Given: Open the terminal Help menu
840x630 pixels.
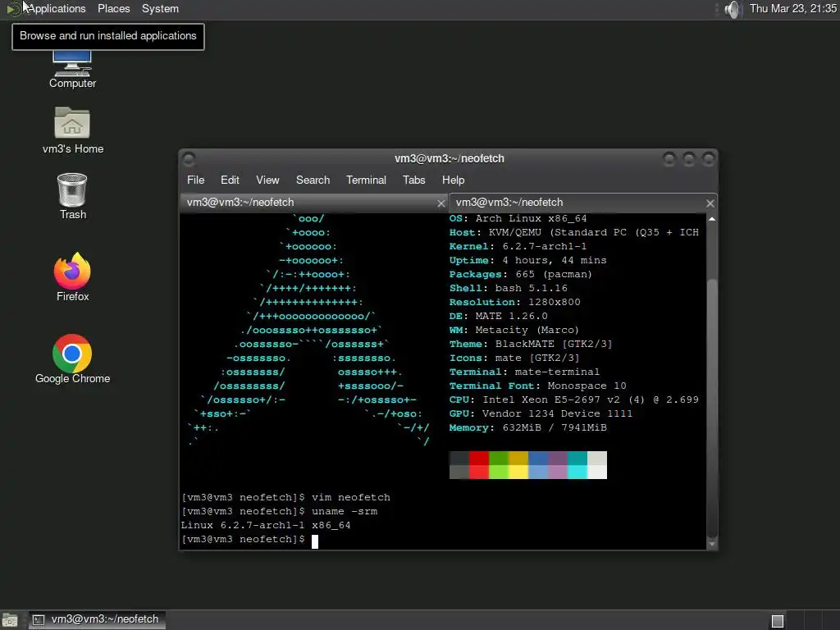Looking at the screenshot, I should (453, 180).
